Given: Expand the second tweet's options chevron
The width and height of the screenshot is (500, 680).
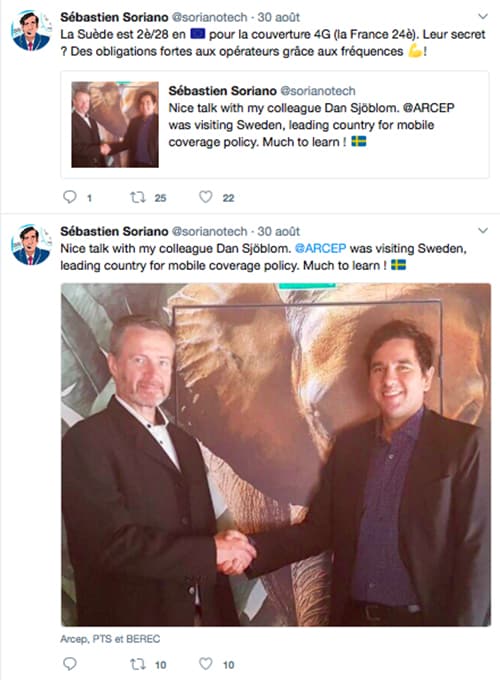Looking at the screenshot, I should 483,231.
